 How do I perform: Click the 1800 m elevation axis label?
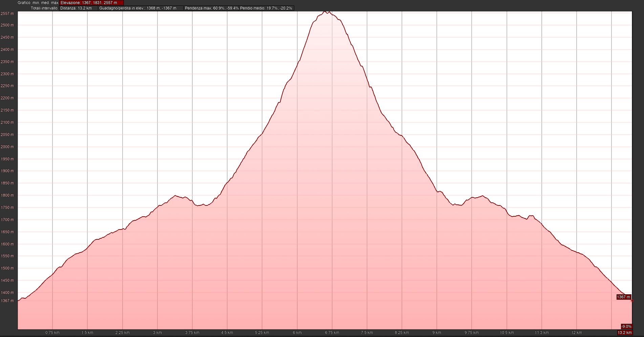(x=7, y=195)
